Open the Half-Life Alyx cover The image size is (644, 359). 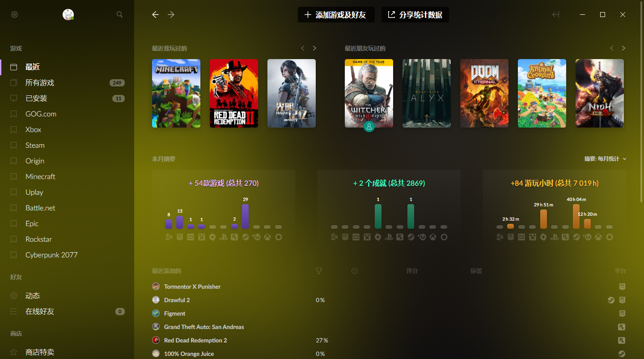click(427, 93)
